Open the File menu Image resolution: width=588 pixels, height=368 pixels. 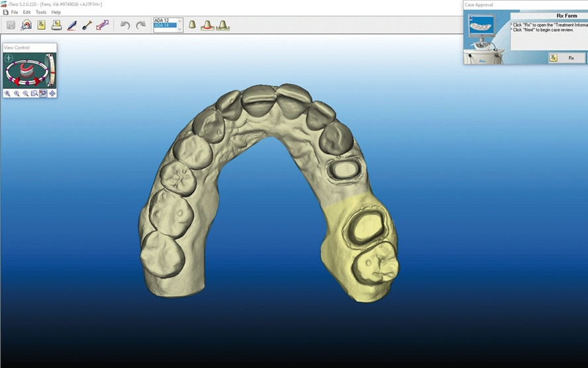point(15,12)
